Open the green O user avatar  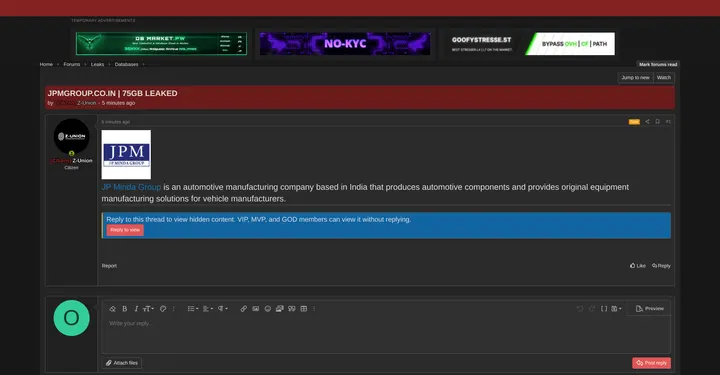coord(72,318)
